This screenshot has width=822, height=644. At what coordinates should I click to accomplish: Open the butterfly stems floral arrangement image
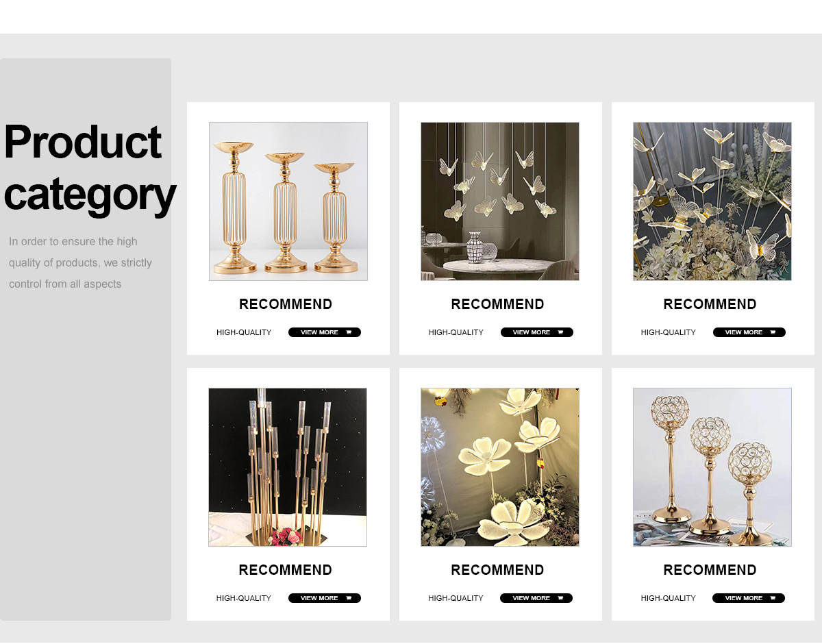click(712, 201)
